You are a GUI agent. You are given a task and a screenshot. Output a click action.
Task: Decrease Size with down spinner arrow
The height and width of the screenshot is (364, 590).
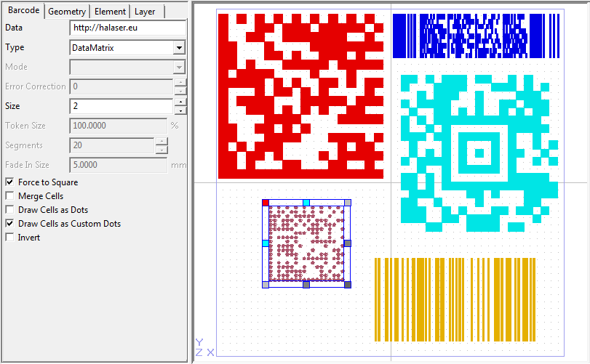(180, 110)
